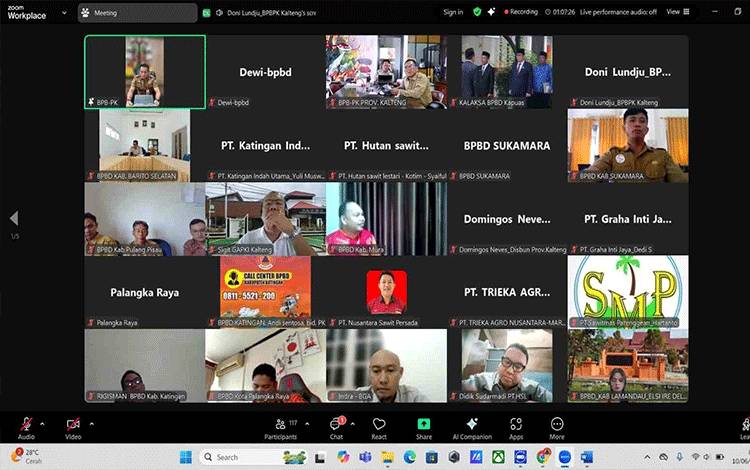750x470 pixels.
Task: Select Dewi-bpbd participant tile
Action: click(x=265, y=72)
